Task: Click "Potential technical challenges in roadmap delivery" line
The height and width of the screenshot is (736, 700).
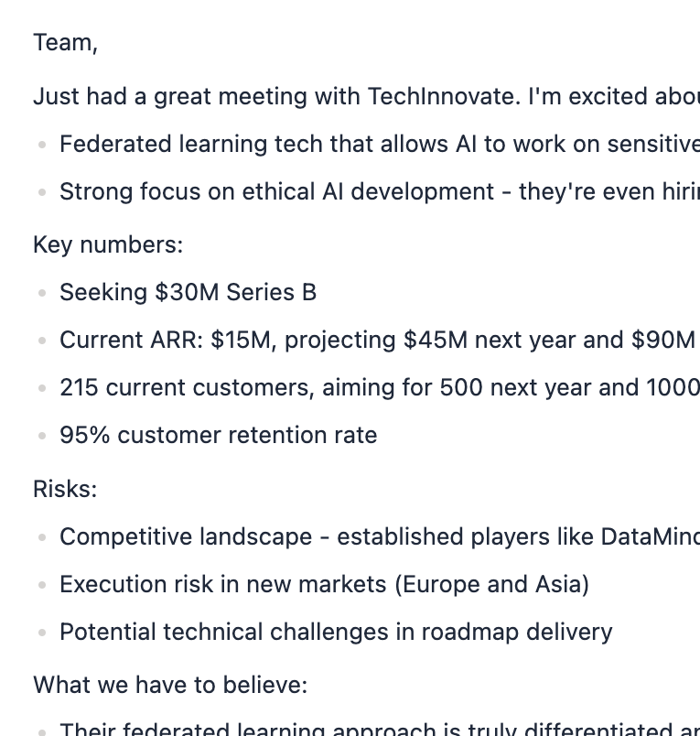Action: pos(336,632)
